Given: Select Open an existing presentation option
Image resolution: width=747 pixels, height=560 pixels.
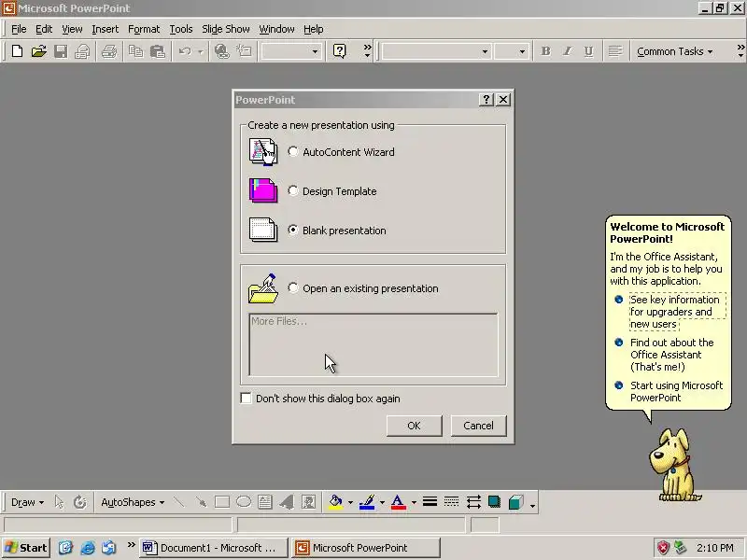Looking at the screenshot, I should pos(293,288).
